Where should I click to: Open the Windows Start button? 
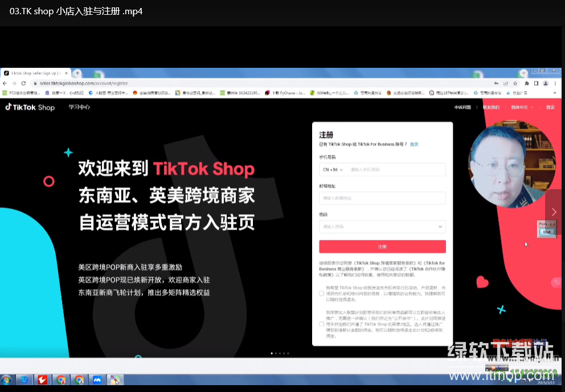click(6, 379)
